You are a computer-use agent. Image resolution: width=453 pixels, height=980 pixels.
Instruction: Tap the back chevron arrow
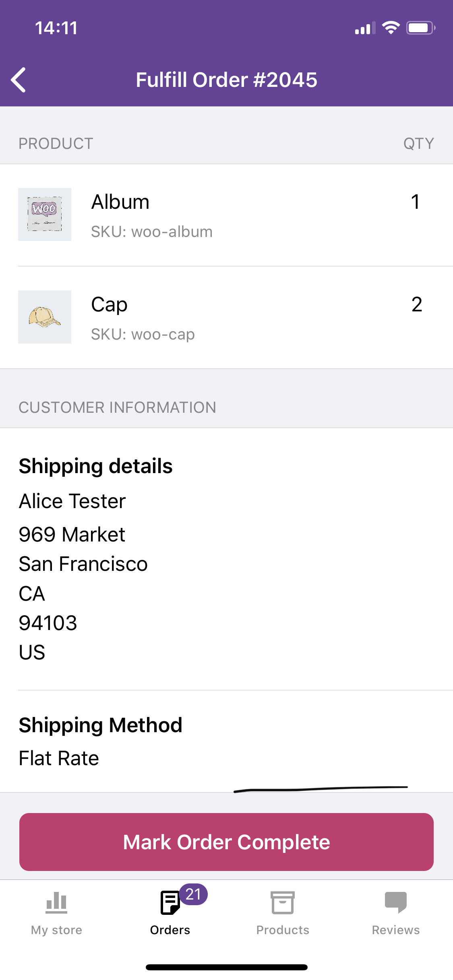point(19,80)
